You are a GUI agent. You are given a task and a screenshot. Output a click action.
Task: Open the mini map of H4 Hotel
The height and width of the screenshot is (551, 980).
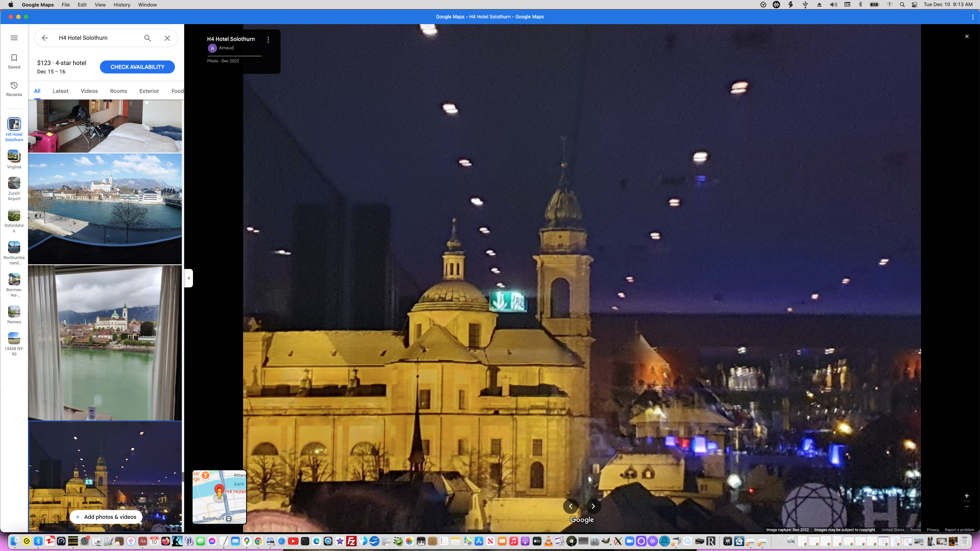coord(219,497)
